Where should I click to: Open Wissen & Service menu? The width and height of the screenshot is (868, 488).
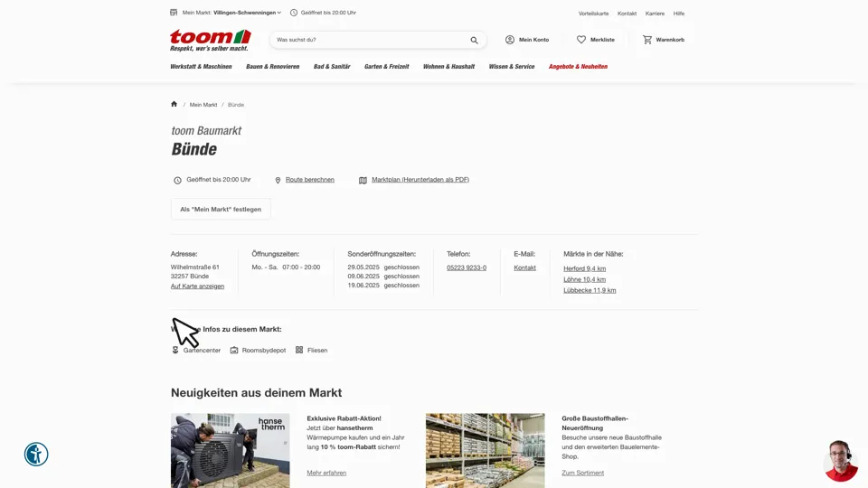coord(512,66)
